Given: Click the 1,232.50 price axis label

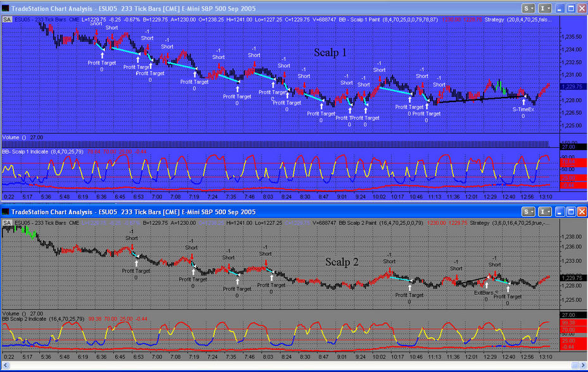Looking at the screenshot, I should click(x=572, y=62).
